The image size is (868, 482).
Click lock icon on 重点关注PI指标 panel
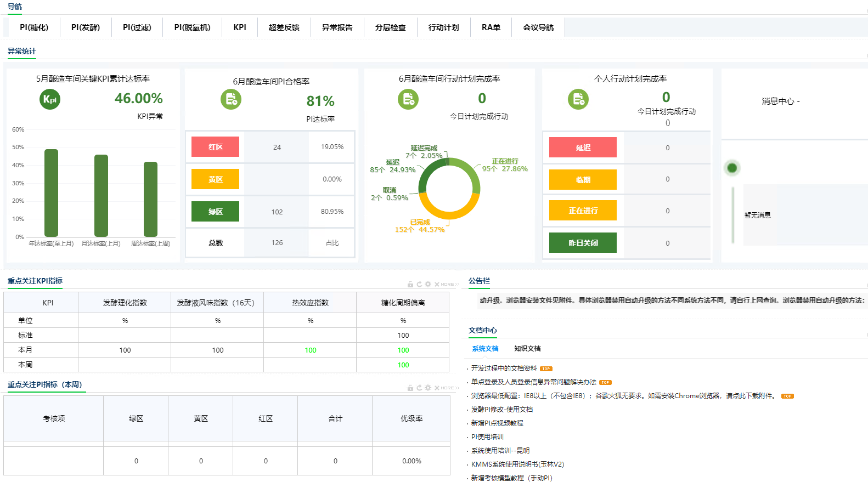410,388
